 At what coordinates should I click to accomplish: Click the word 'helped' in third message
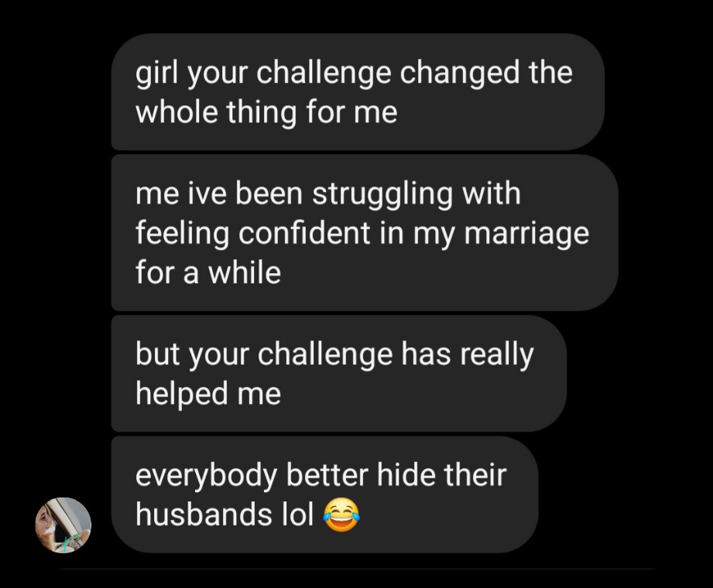click(181, 394)
